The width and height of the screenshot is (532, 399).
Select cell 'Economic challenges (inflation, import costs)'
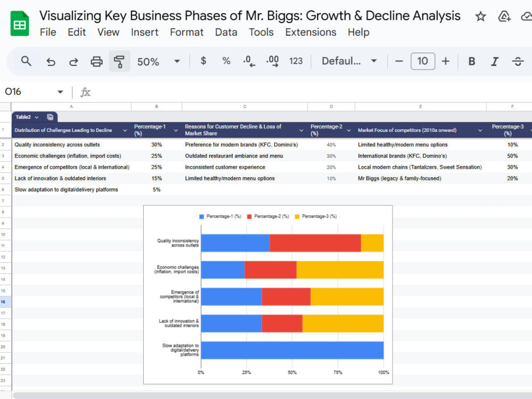(71, 156)
